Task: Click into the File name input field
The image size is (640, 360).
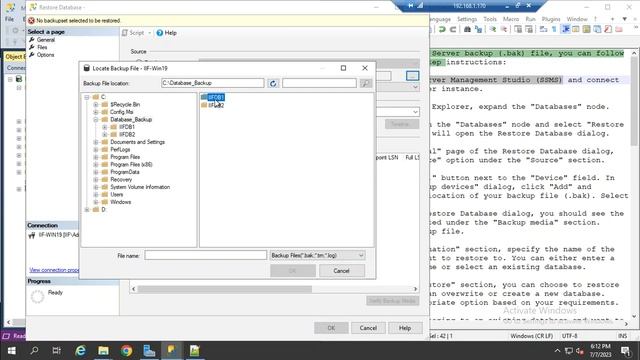Action: [205, 256]
